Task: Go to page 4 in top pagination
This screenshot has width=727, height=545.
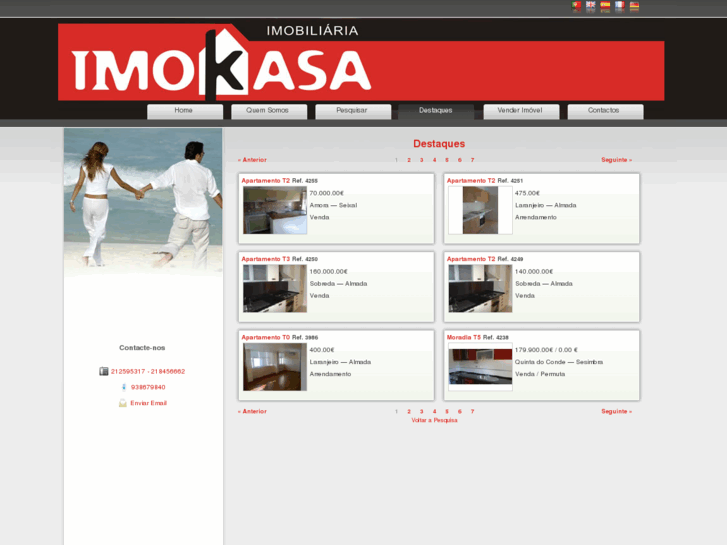Action: pyautogui.click(x=434, y=160)
